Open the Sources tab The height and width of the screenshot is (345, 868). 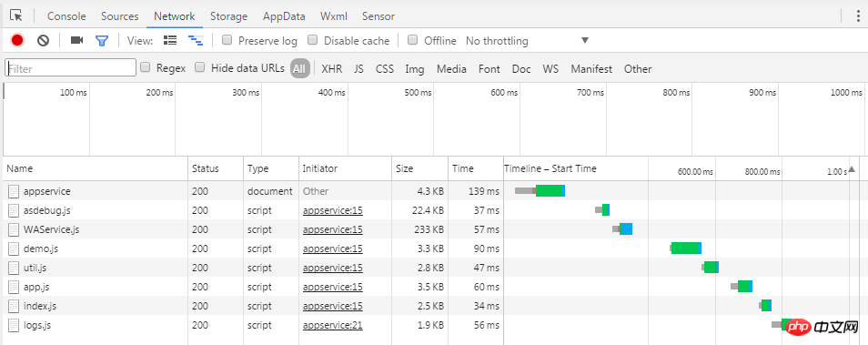point(119,16)
